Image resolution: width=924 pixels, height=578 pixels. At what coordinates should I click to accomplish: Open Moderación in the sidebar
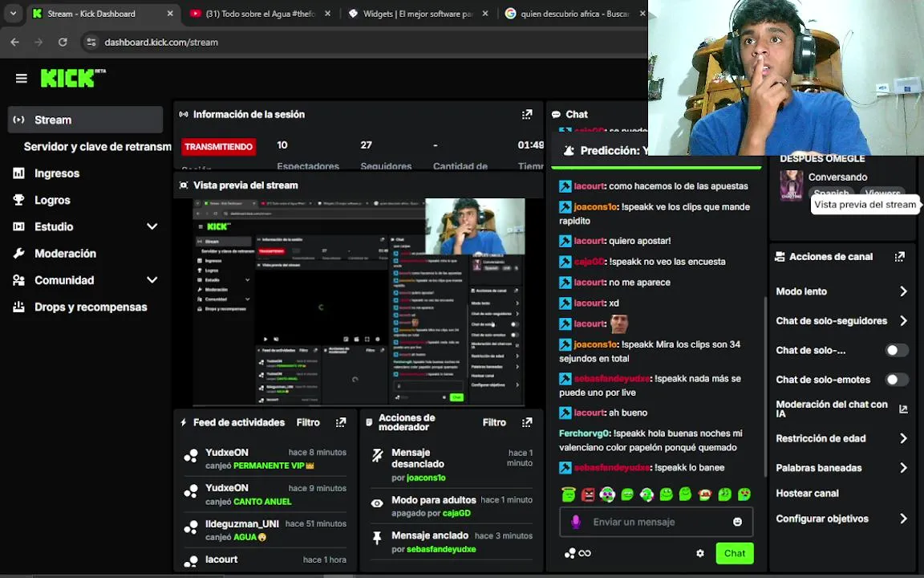pos(65,254)
